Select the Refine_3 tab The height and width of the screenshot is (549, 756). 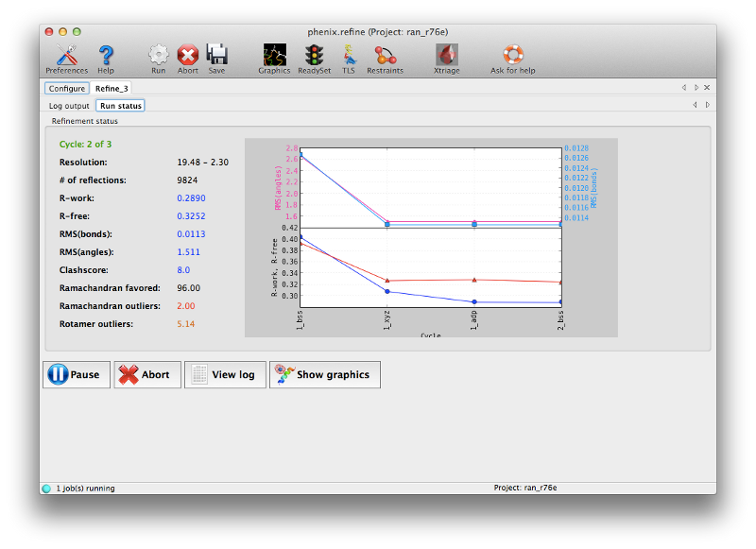click(112, 87)
